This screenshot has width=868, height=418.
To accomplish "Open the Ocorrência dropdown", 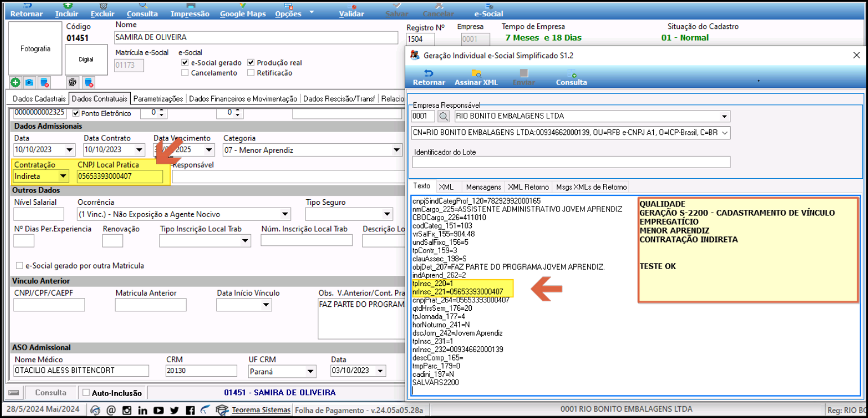I will pyautogui.click(x=285, y=214).
